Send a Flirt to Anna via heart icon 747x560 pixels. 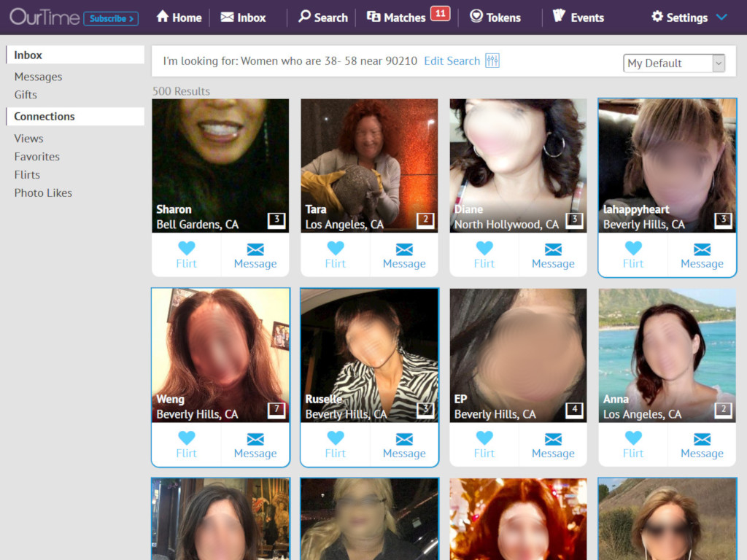click(632, 438)
